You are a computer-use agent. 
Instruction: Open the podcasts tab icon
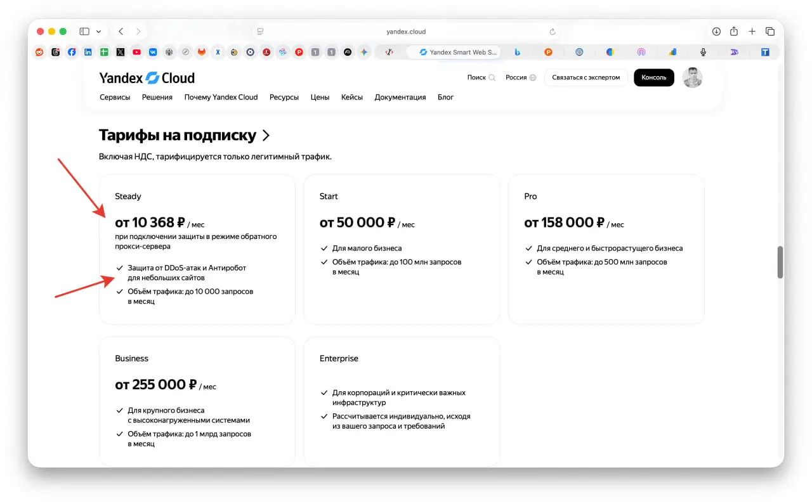(x=641, y=53)
